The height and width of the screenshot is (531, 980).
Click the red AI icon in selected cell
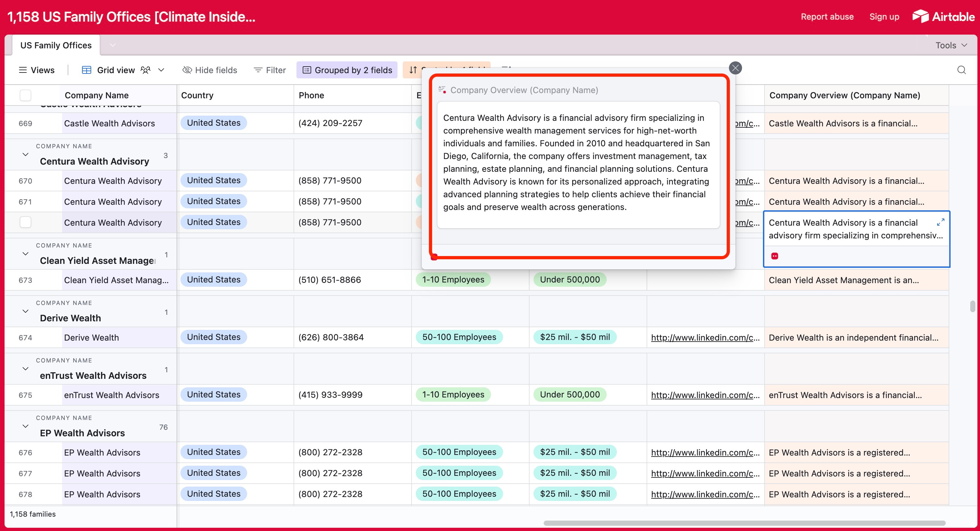pyautogui.click(x=774, y=256)
